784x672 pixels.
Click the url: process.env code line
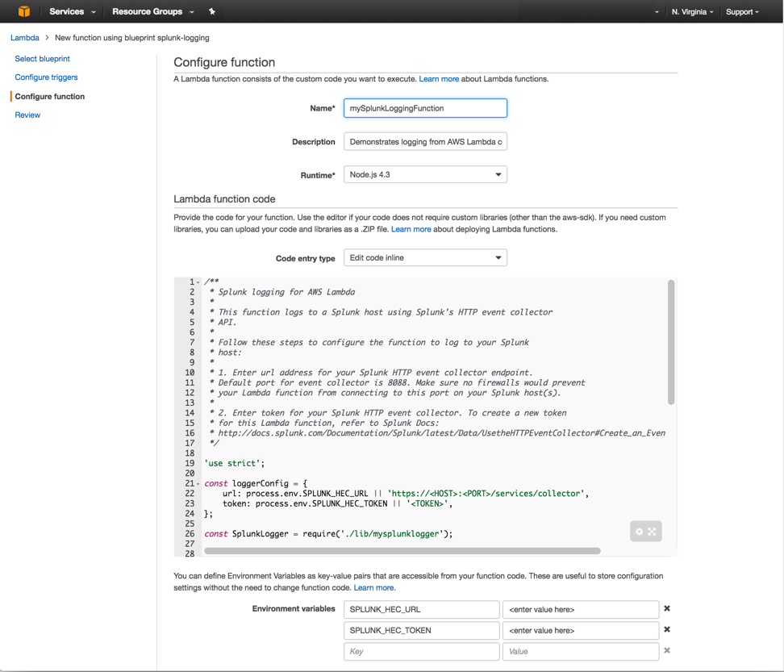[406, 494]
